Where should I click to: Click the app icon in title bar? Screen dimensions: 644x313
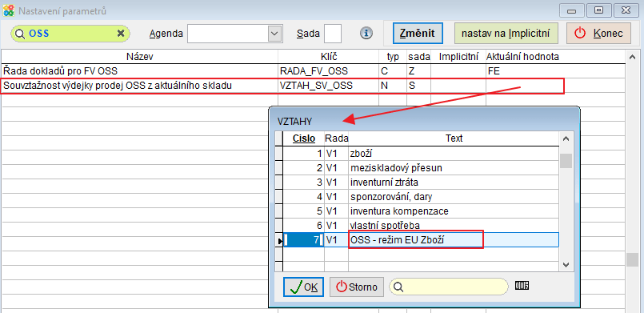(x=8, y=10)
